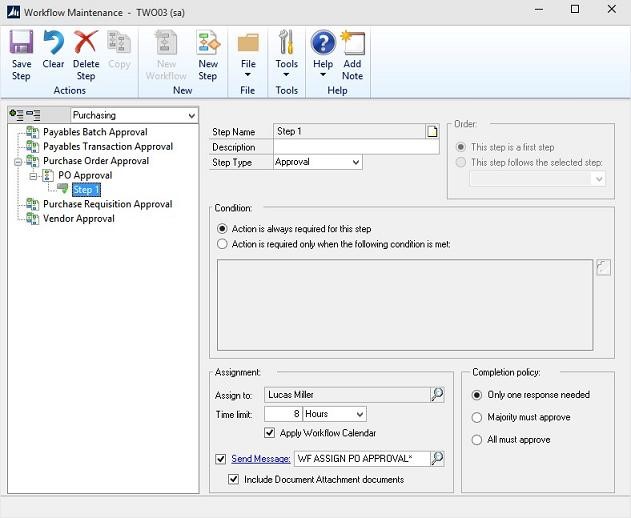Select Payables Transaction Approval in tree

coord(108,147)
